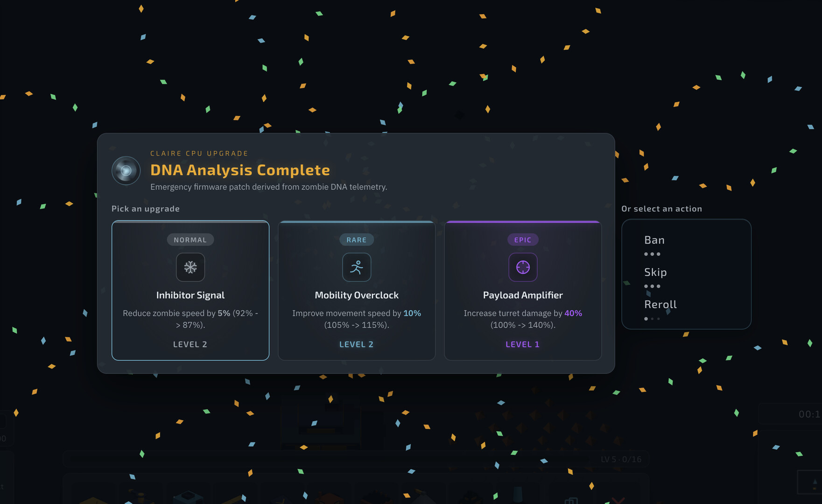The image size is (822, 504).
Task: Select the Ban action
Action: 654,240
